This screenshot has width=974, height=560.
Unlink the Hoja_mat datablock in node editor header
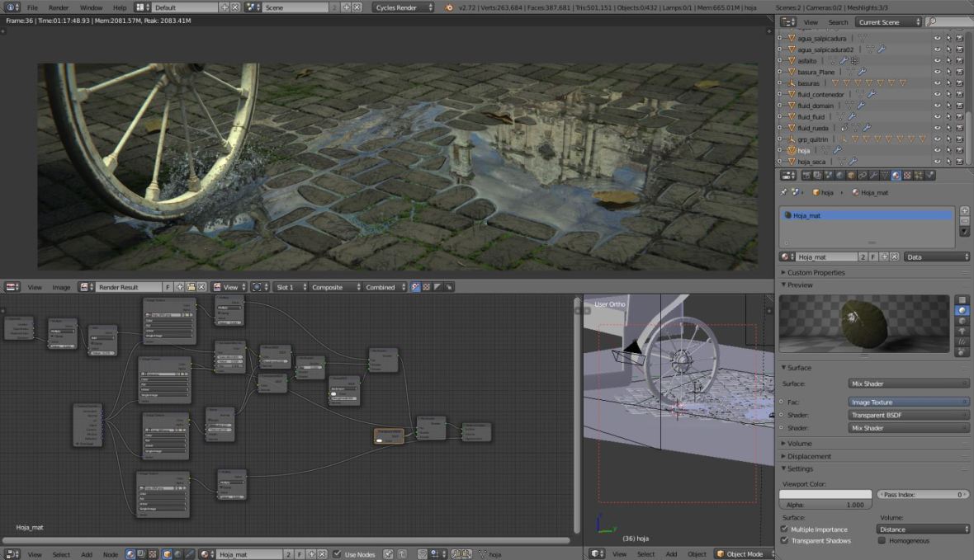tap(320, 554)
